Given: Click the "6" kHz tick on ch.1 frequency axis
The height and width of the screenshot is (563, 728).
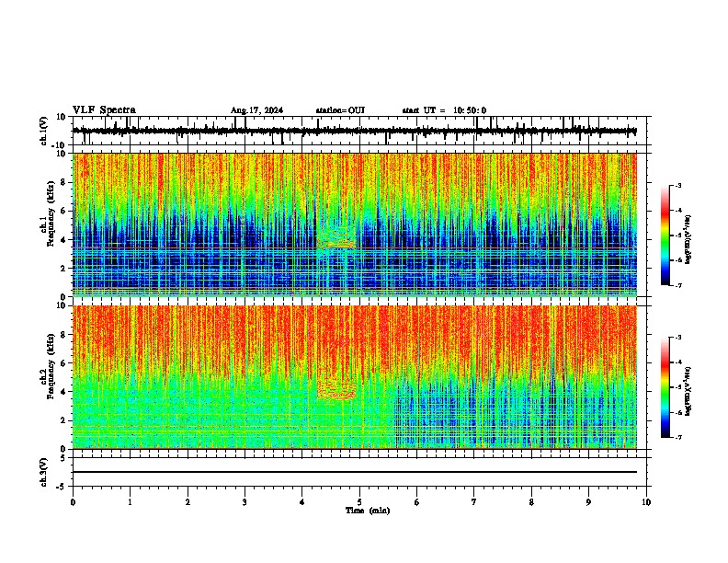Looking at the screenshot, I should coord(63,211).
